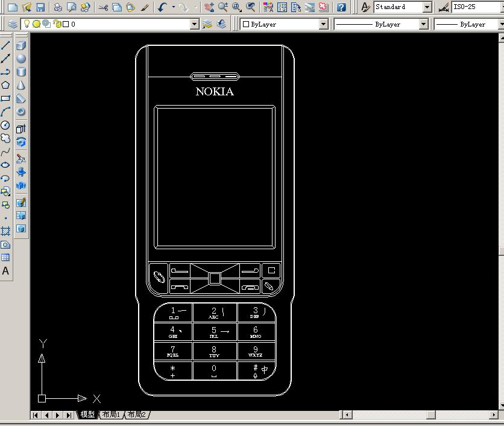Create a solid Box
Screen dimensions: 504x426
click(x=21, y=45)
